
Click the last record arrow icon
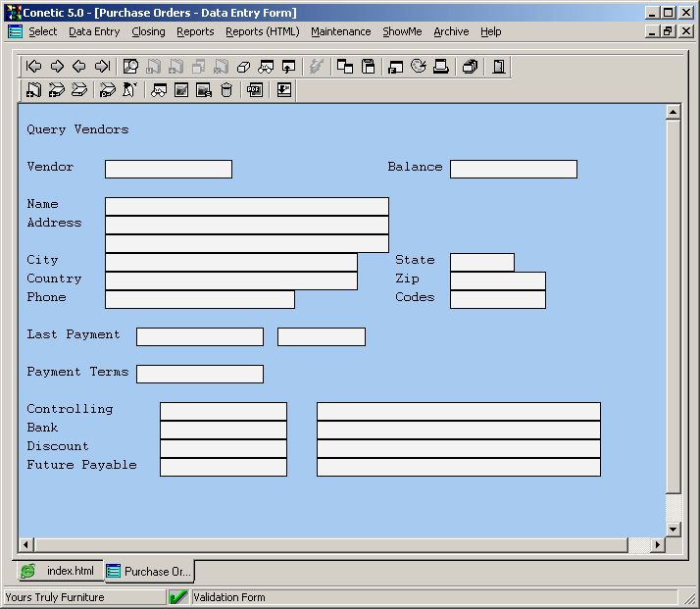click(102, 67)
